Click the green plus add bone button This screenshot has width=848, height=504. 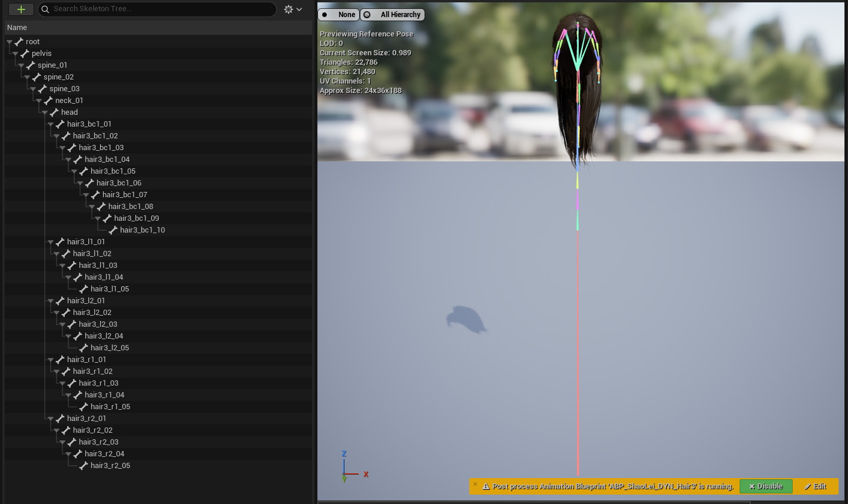[21, 9]
